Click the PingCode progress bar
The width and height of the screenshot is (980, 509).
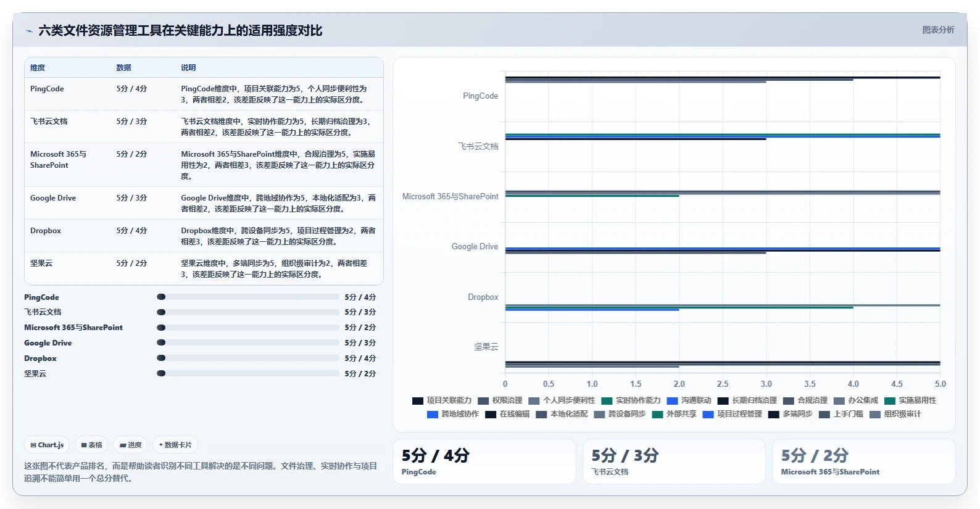(248, 297)
